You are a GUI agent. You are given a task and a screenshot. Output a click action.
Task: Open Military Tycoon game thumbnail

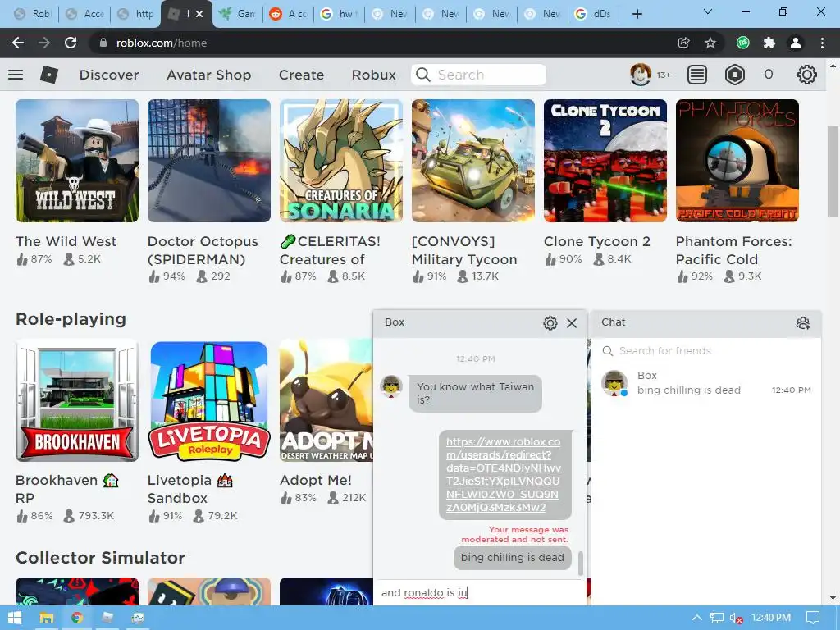pos(473,161)
